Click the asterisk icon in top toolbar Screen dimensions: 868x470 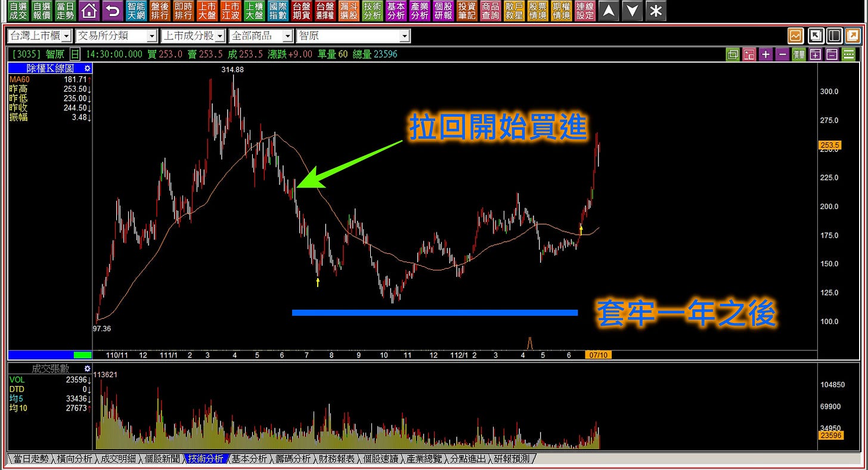[x=656, y=11]
